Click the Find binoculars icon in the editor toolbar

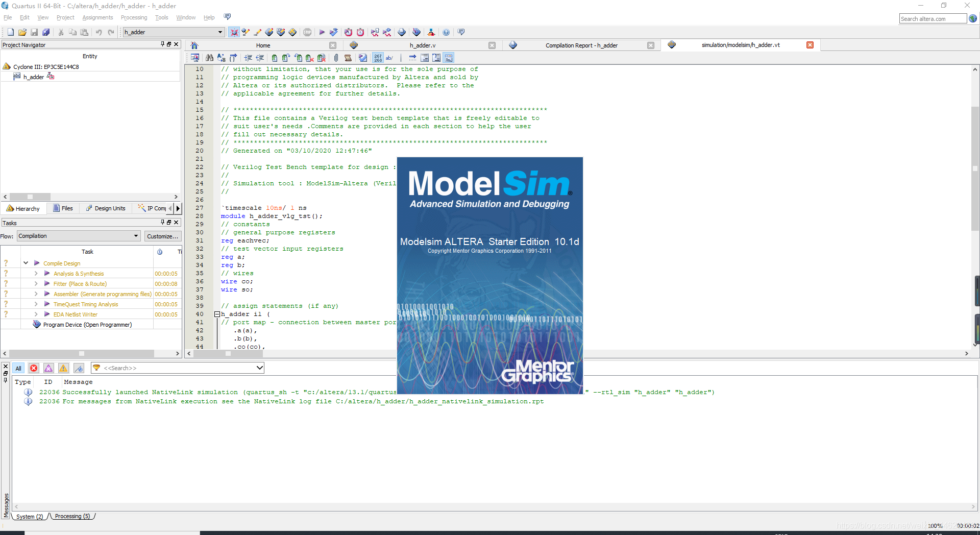coord(209,58)
